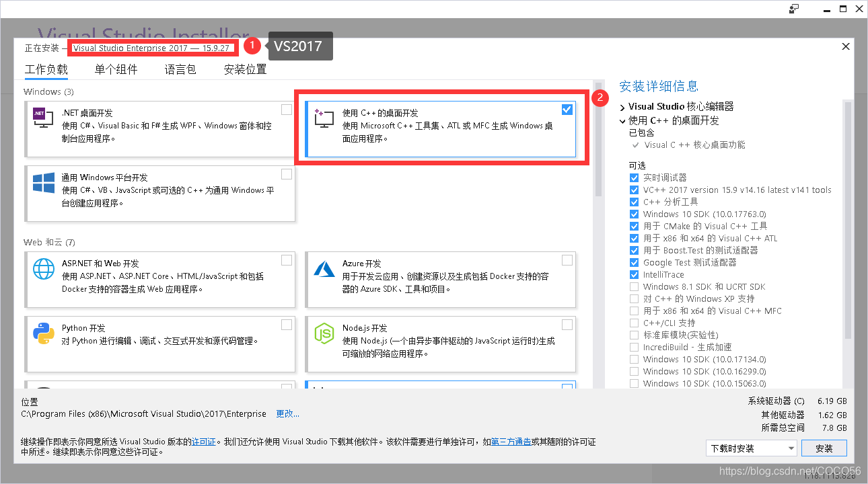Click the 安装 button
The width and height of the screenshot is (868, 484).
824,448
